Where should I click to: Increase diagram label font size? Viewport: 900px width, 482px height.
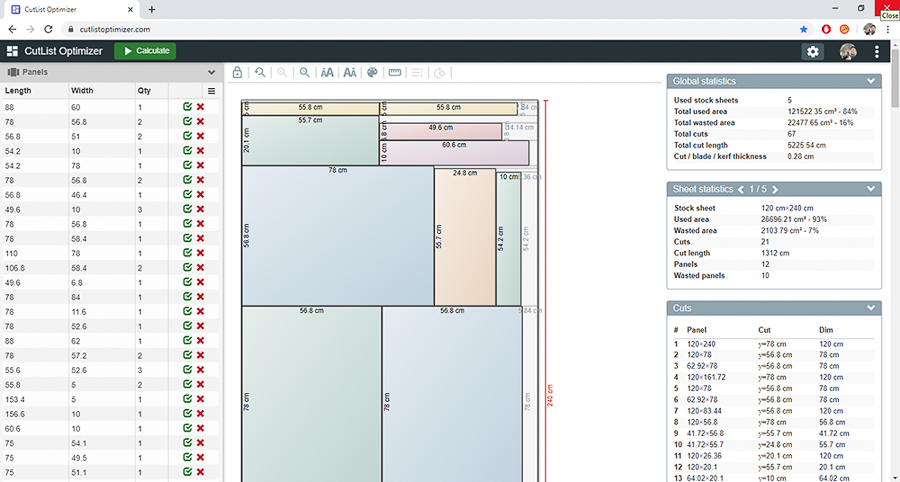[x=327, y=72]
